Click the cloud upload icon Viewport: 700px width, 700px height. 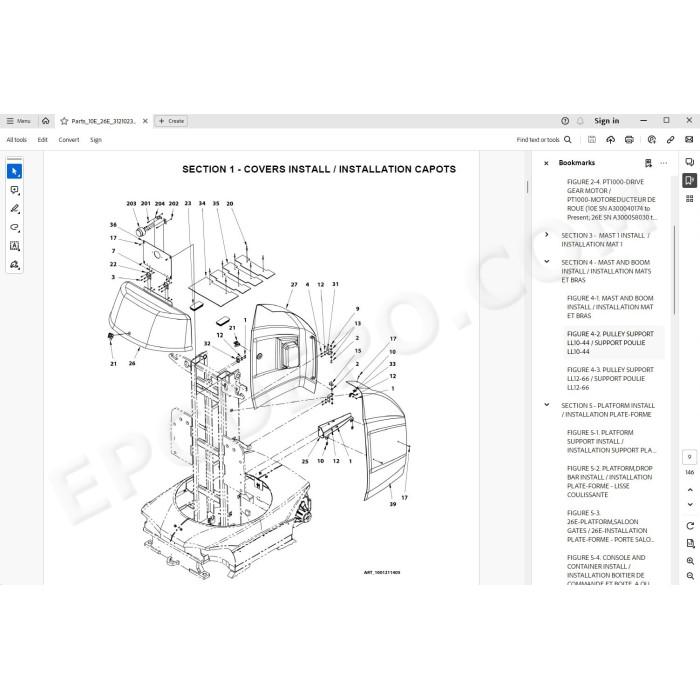point(611,140)
